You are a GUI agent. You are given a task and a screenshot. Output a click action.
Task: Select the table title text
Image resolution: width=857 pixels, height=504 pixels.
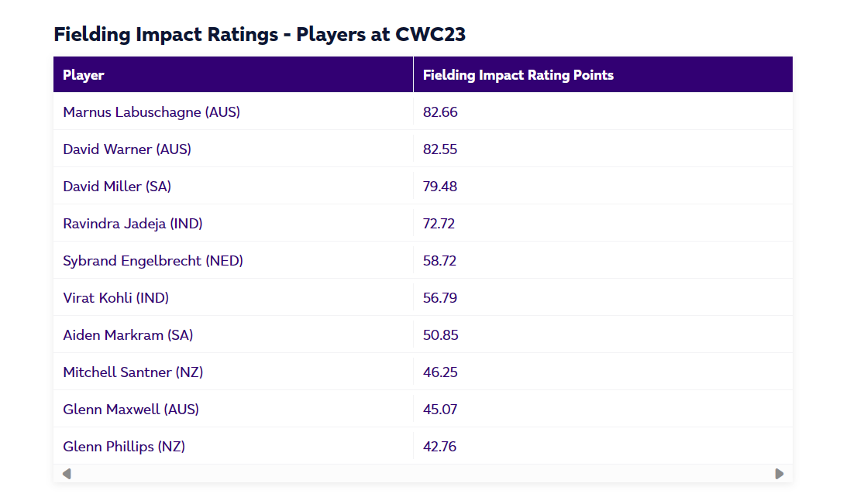[260, 34]
